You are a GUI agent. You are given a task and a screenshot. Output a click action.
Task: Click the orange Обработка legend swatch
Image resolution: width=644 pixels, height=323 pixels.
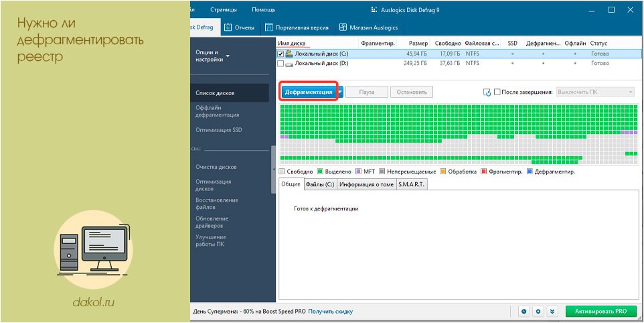442,172
